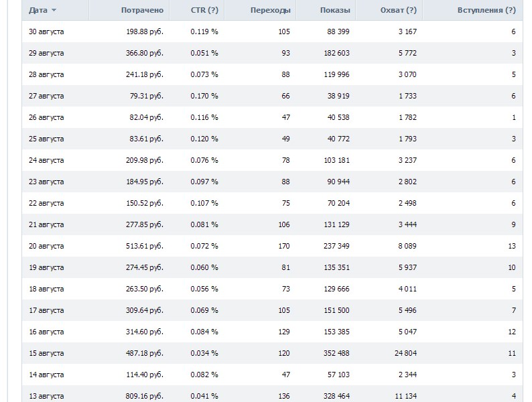532x402 pixels.
Task: Sort by Переходы column header
Action: 271,10
